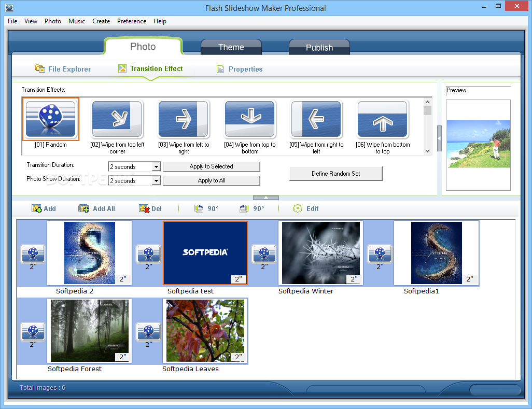Switch to the Theme tab
The width and height of the screenshot is (532, 409).
(231, 47)
